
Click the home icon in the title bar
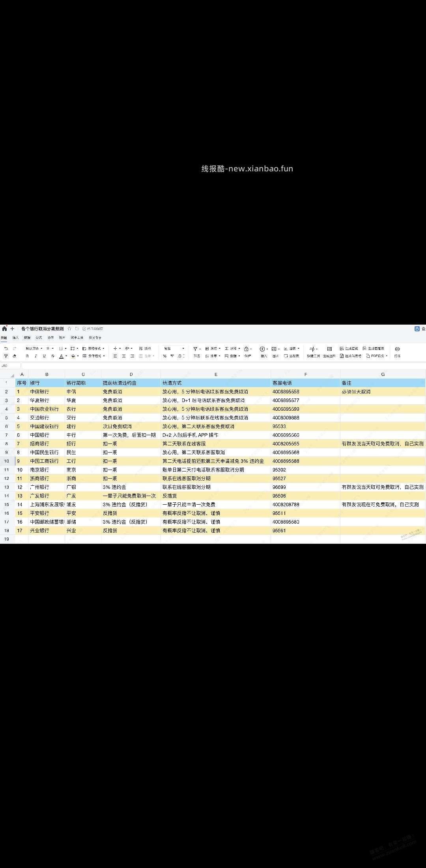(x=4, y=329)
